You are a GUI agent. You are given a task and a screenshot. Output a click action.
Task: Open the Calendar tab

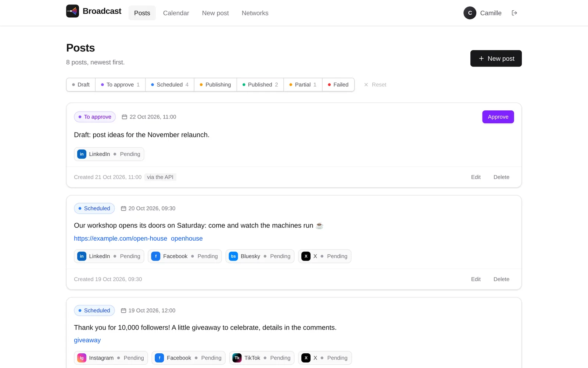[176, 13]
